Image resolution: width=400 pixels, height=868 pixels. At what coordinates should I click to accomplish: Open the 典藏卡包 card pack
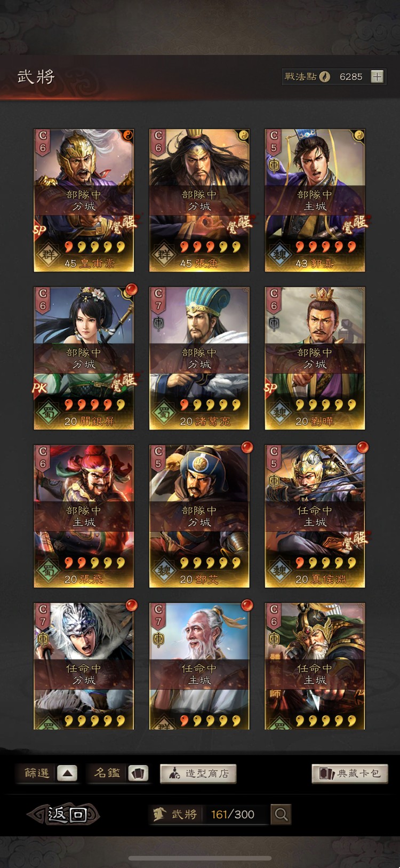click(350, 774)
